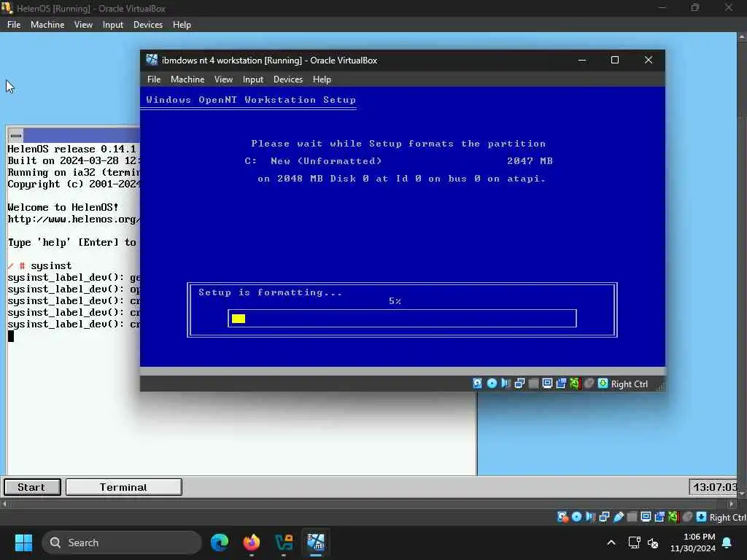Open Help menu in HelenOS VirtualBox window

coord(182,25)
